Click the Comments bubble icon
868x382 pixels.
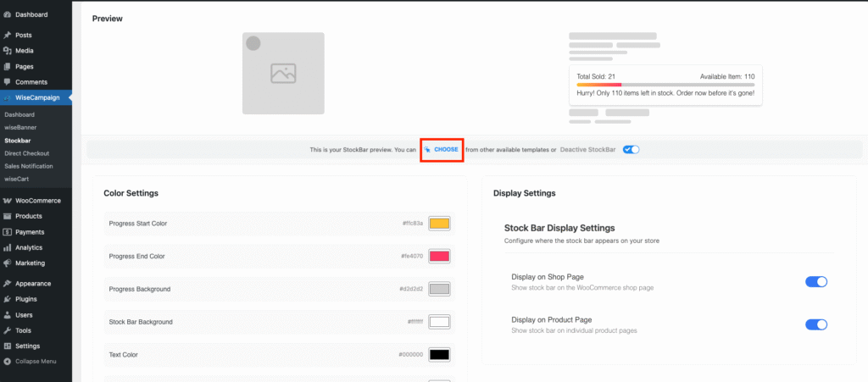(x=7, y=82)
